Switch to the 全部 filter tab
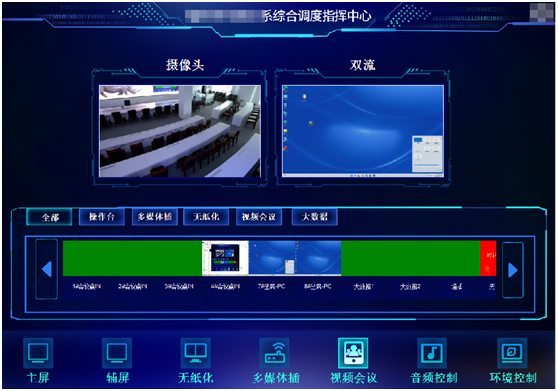 [49, 217]
